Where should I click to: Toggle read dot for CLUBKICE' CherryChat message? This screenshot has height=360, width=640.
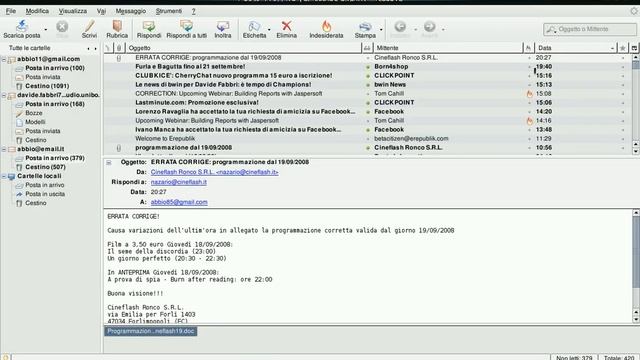click(x=368, y=76)
